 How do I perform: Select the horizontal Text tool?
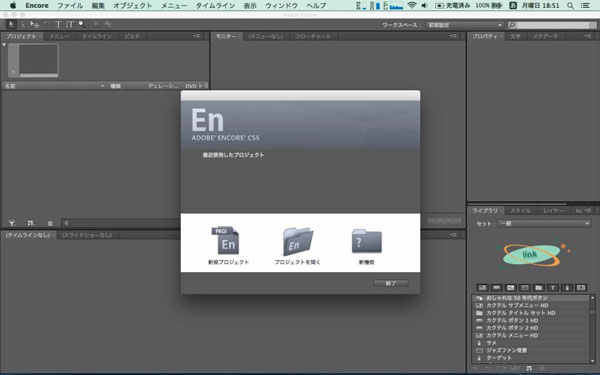[x=58, y=24]
